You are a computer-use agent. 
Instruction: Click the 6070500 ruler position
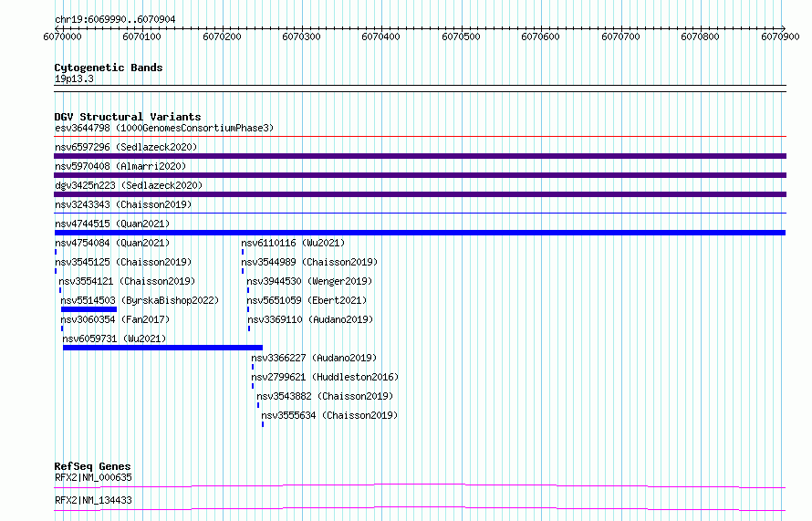pyautogui.click(x=461, y=36)
